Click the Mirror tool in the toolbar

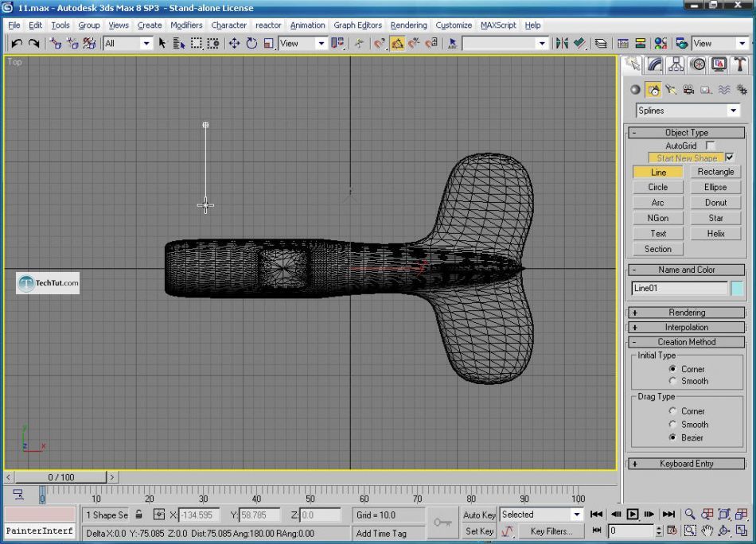pyautogui.click(x=562, y=44)
